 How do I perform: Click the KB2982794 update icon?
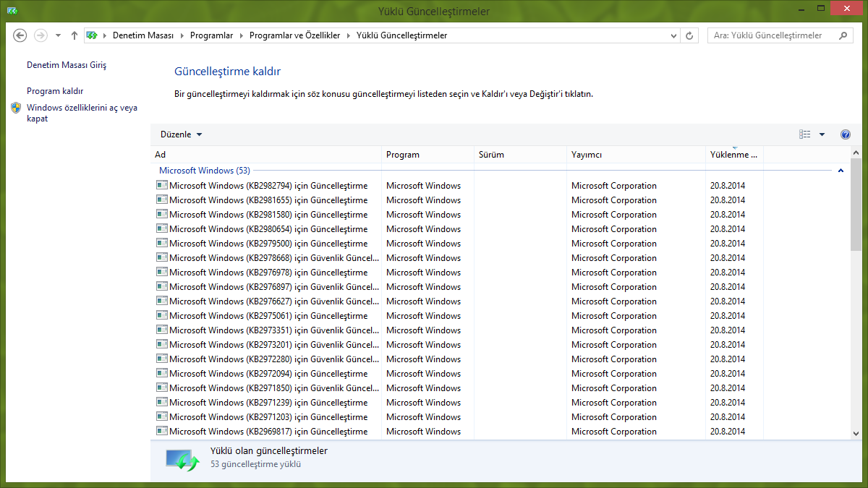[161, 186]
